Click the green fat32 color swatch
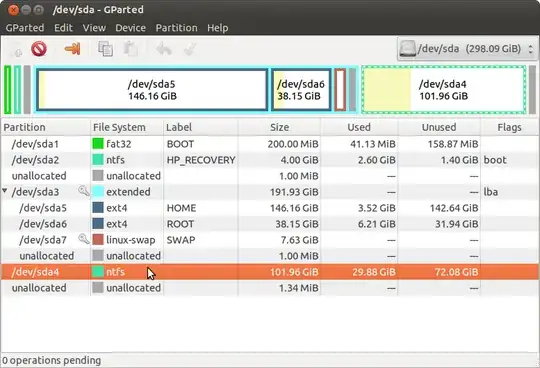Viewport: 540px width, 368px height. tap(98, 144)
